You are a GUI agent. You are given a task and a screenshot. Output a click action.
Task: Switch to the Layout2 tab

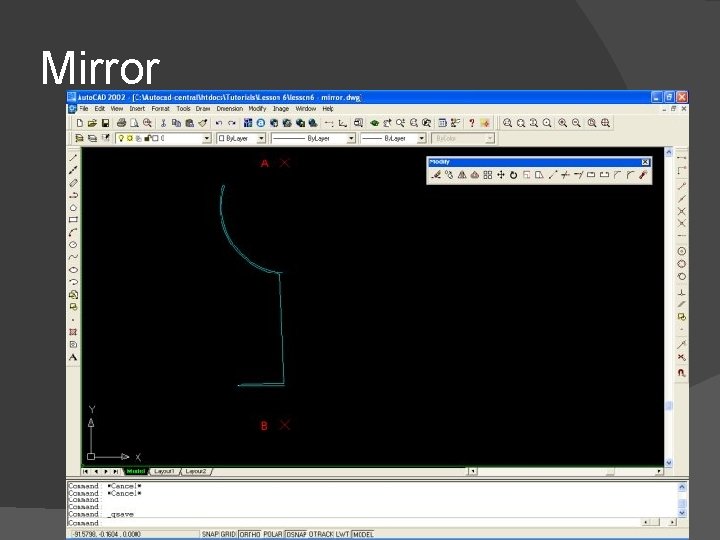(x=196, y=472)
